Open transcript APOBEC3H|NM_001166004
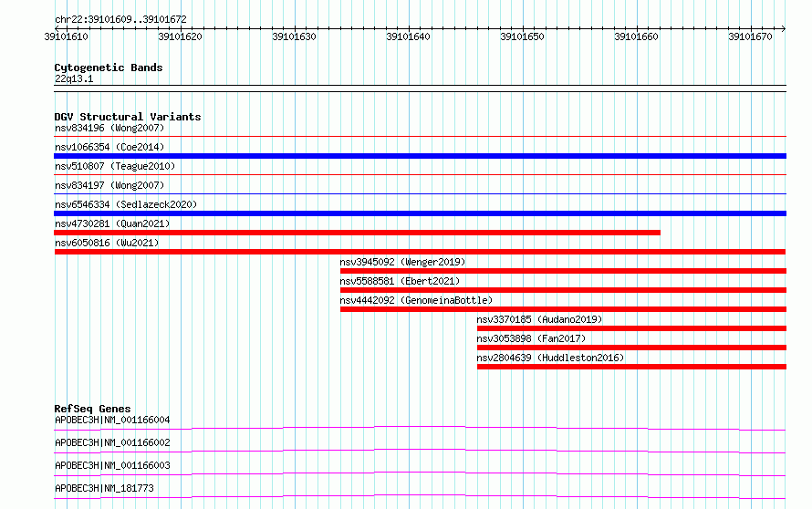 (112, 420)
